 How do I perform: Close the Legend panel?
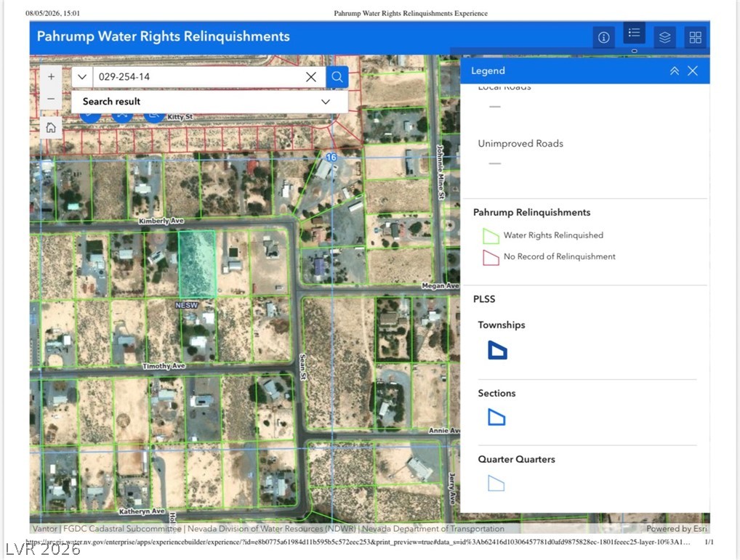[x=692, y=70]
